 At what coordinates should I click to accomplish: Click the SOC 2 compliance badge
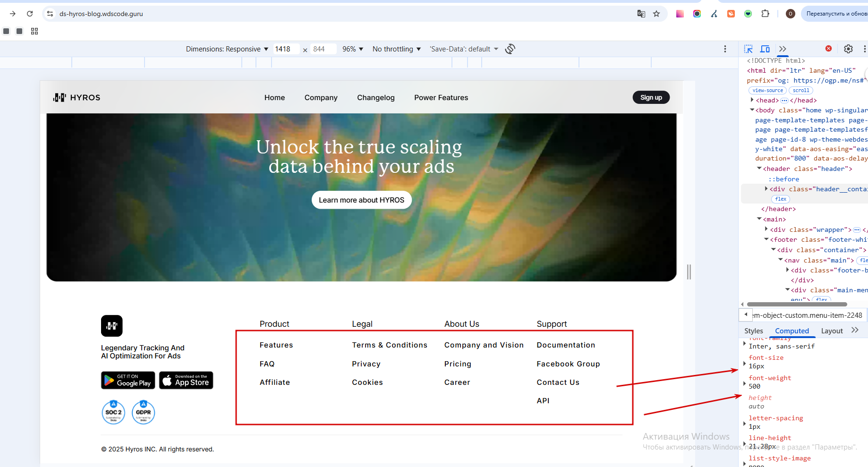coord(113,412)
